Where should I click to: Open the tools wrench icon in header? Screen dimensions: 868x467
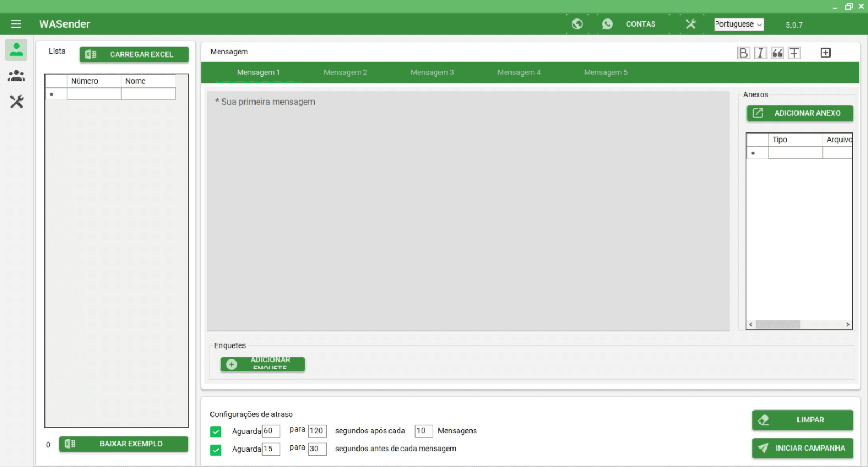pyautogui.click(x=691, y=24)
